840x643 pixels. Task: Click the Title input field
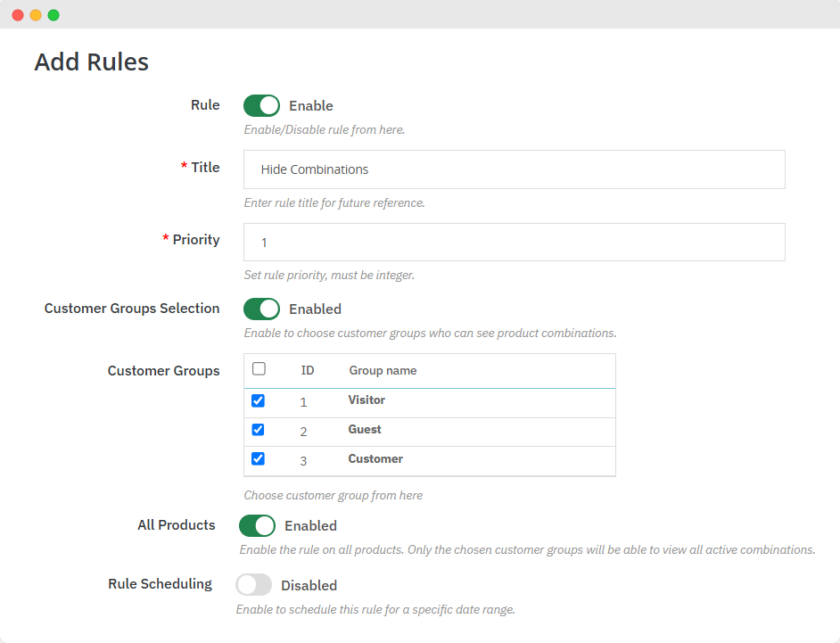pos(514,169)
